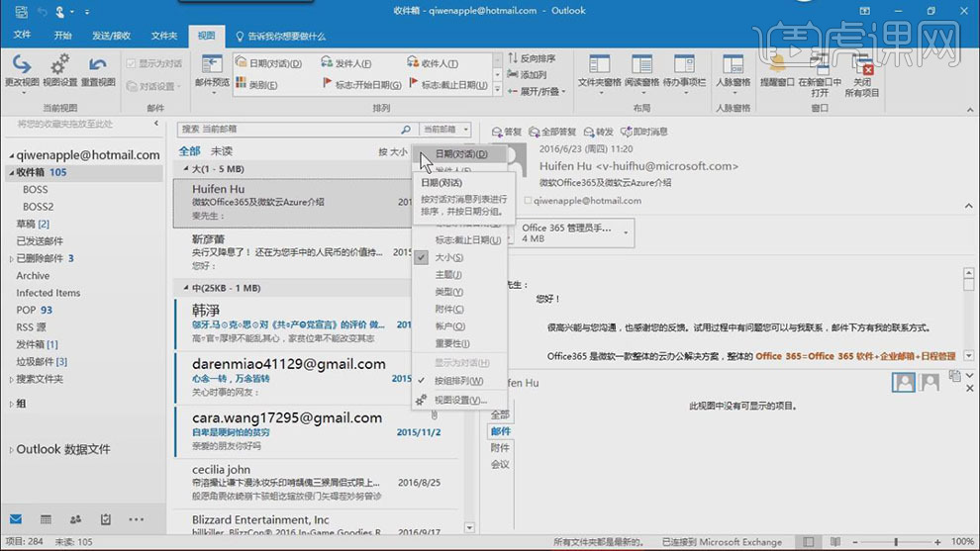Screen dimensions: 980x551
Task: Switch to the 文件夹 ribbon tab
Action: click(163, 36)
